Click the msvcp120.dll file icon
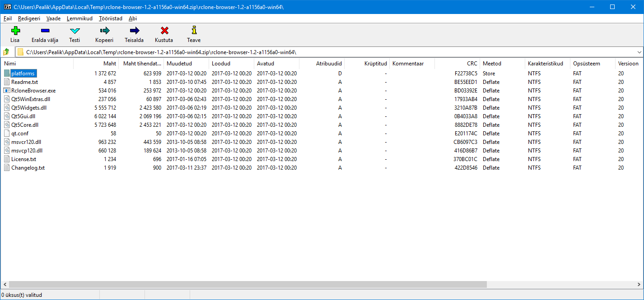 tap(7, 150)
